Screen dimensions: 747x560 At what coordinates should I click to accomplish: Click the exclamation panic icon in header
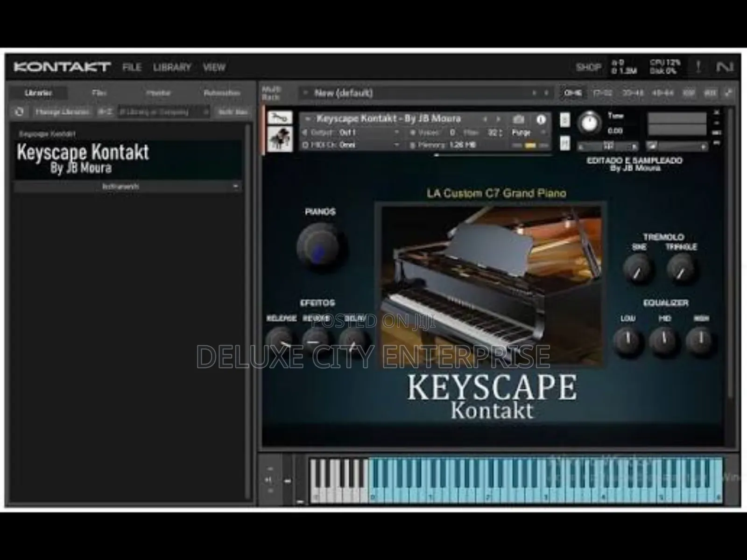click(698, 67)
